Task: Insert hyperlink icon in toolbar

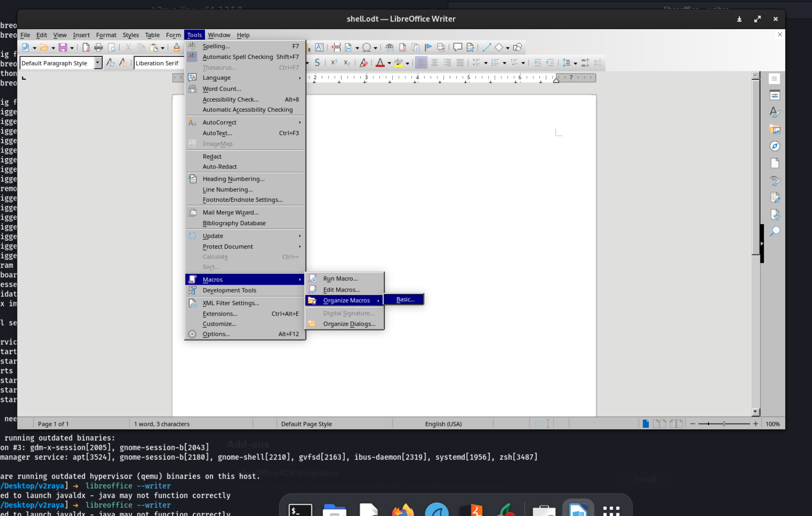Action: [x=389, y=47]
